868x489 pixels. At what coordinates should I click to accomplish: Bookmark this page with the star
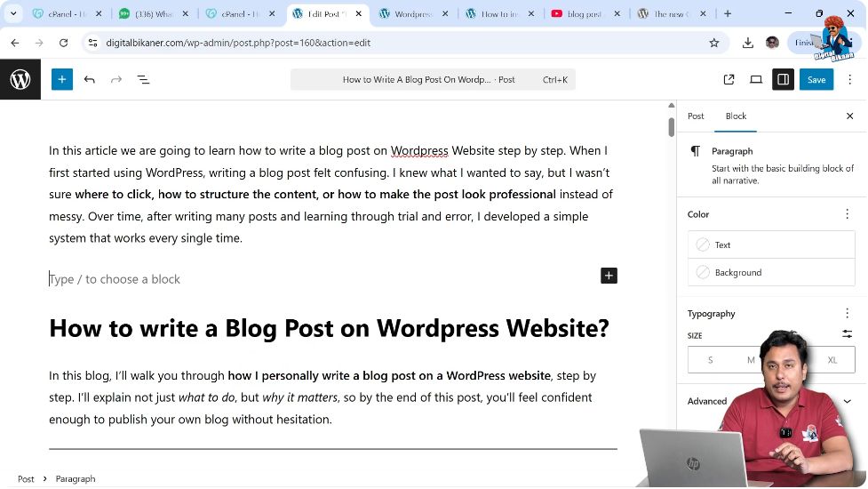[714, 43]
